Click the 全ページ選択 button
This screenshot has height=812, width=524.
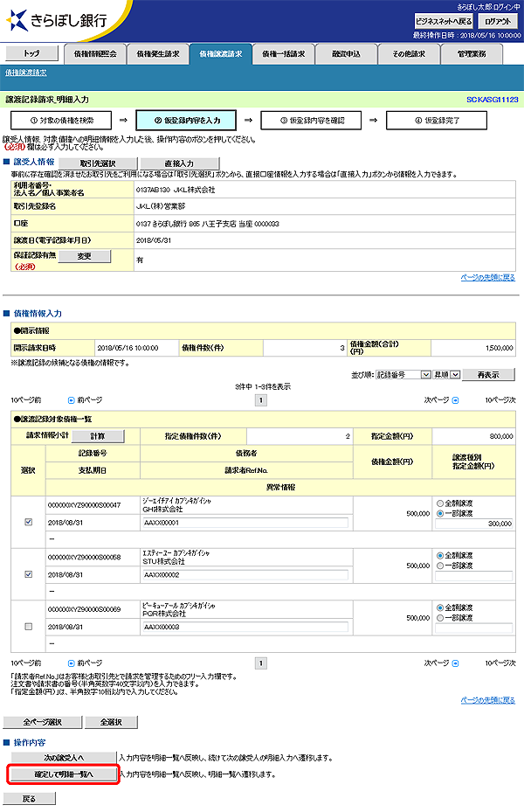pos(43,722)
